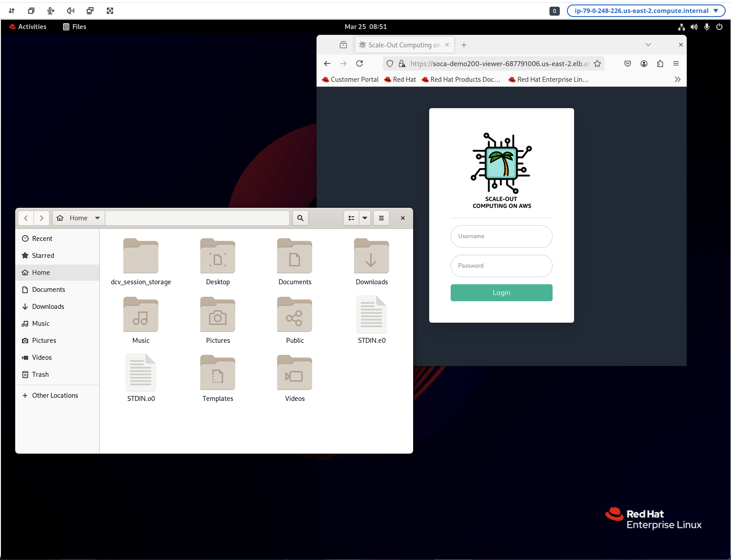
Task: Reload the page in Firefox
Action: [x=359, y=63]
